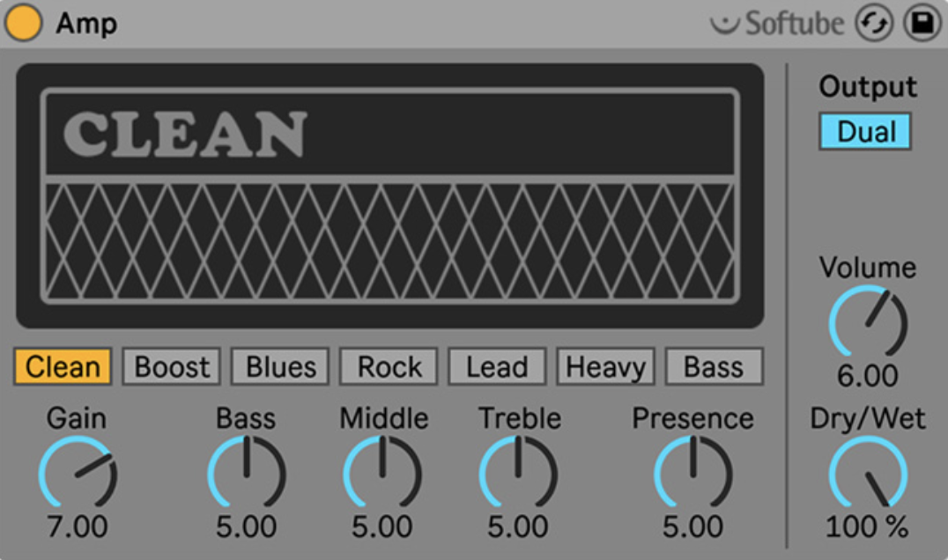Screen dimensions: 948x560
Task: Select the Heavy amp type
Action: tap(606, 366)
